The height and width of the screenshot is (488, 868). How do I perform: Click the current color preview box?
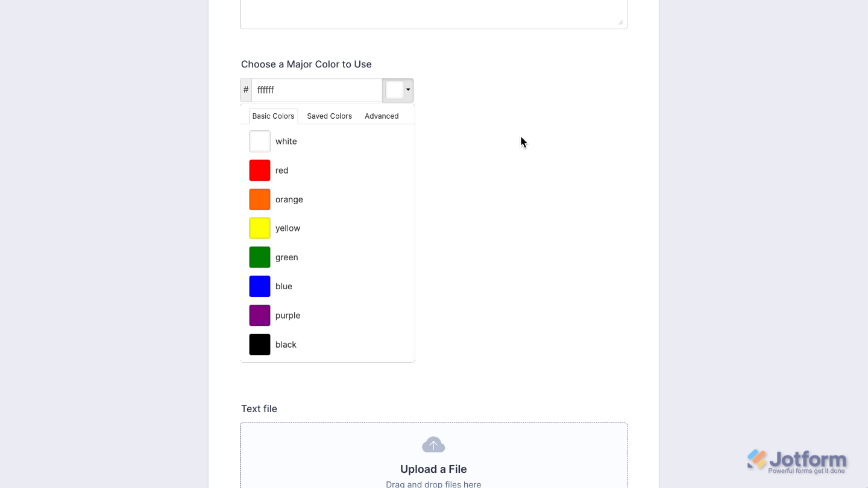click(395, 89)
